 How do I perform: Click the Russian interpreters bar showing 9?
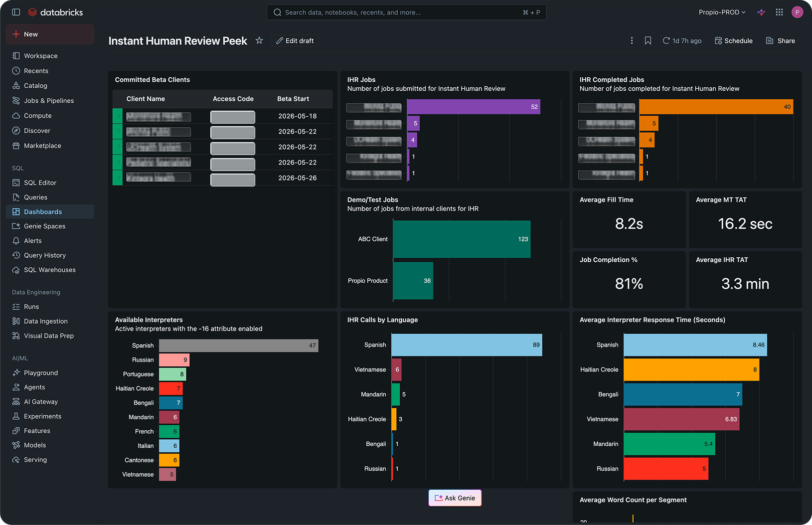pos(174,360)
